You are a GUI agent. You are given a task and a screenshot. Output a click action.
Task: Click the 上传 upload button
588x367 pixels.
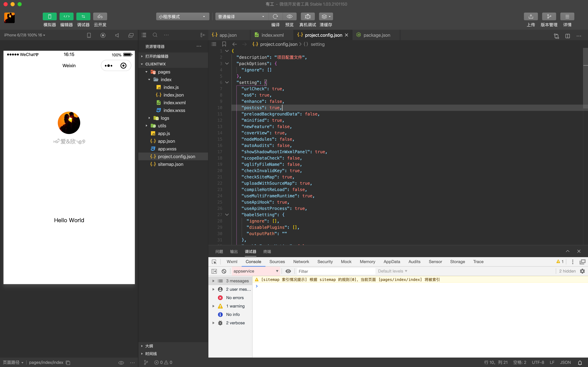[531, 16]
